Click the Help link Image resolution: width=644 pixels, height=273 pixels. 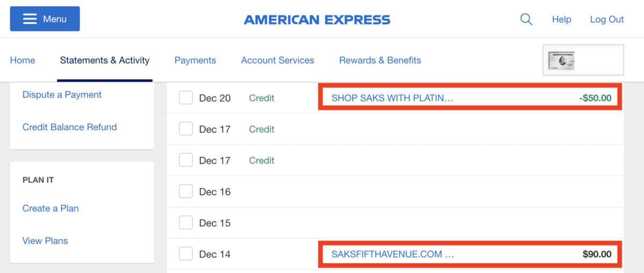coord(561,19)
